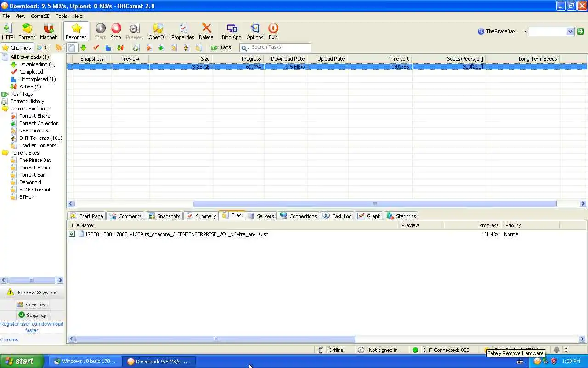Click the orange BitComet tray icon
Viewport: 588px width, 368px height.
tap(537, 362)
